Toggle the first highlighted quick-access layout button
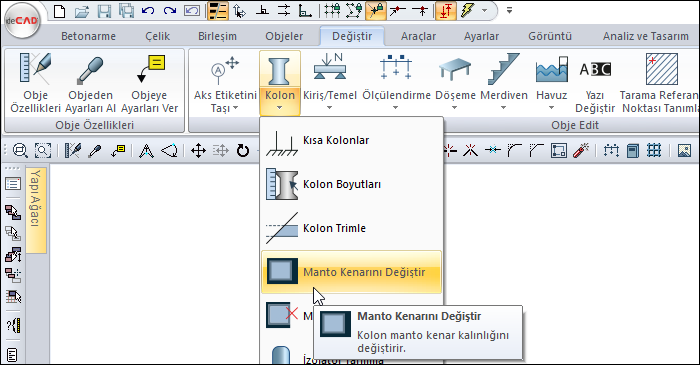 (x=218, y=11)
